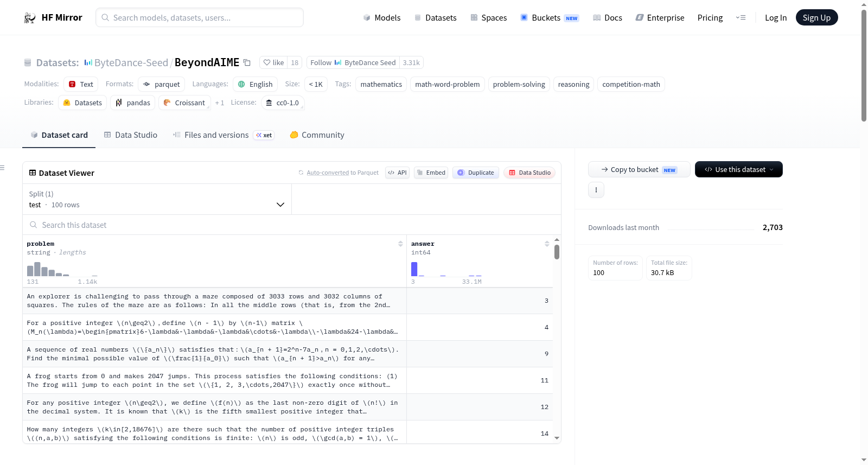Select the Croissant library tag
This screenshot has width=868, height=465.
click(184, 103)
